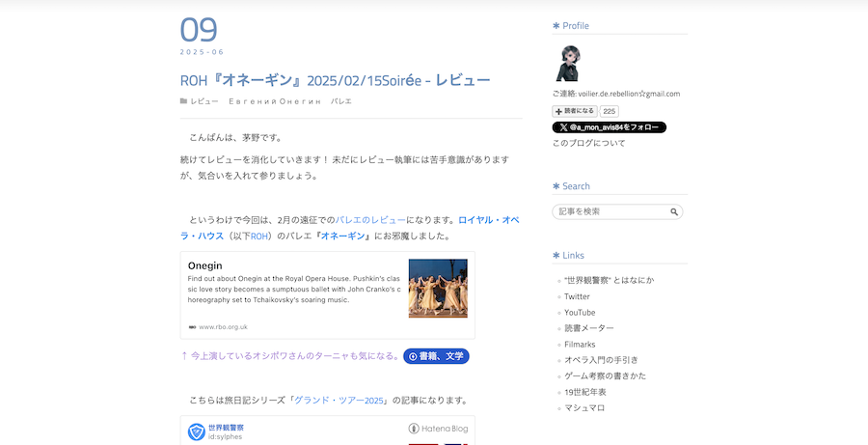This screenshot has width=868, height=445.
Task: Click the 読者になる subscribe button
Action: click(574, 111)
